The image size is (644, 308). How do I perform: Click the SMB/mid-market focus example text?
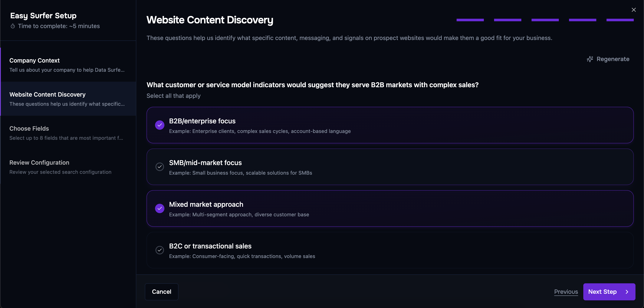point(240,173)
